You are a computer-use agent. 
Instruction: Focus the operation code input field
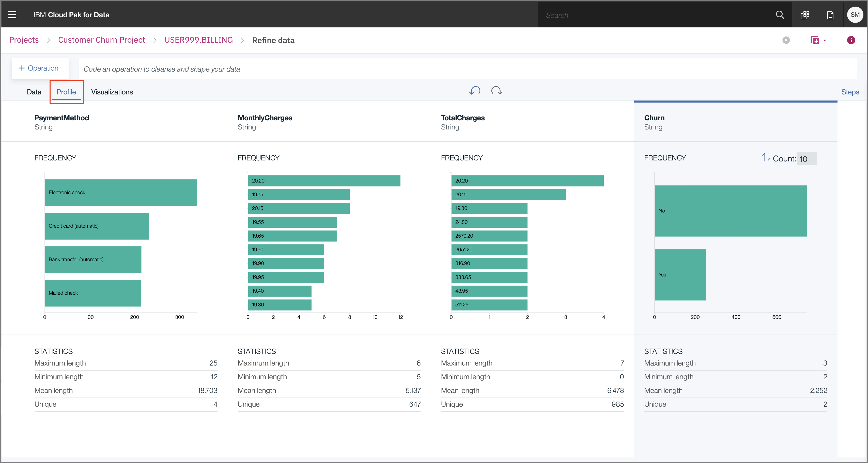[467, 69]
